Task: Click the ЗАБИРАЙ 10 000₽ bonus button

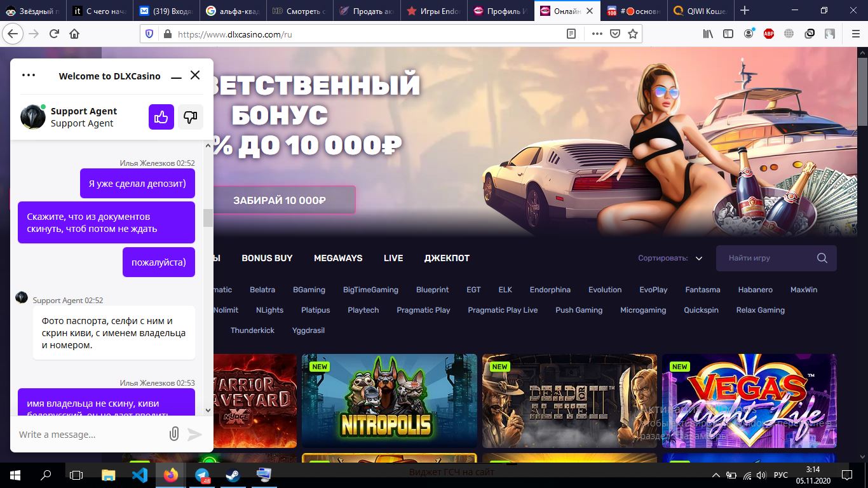Action: (280, 200)
